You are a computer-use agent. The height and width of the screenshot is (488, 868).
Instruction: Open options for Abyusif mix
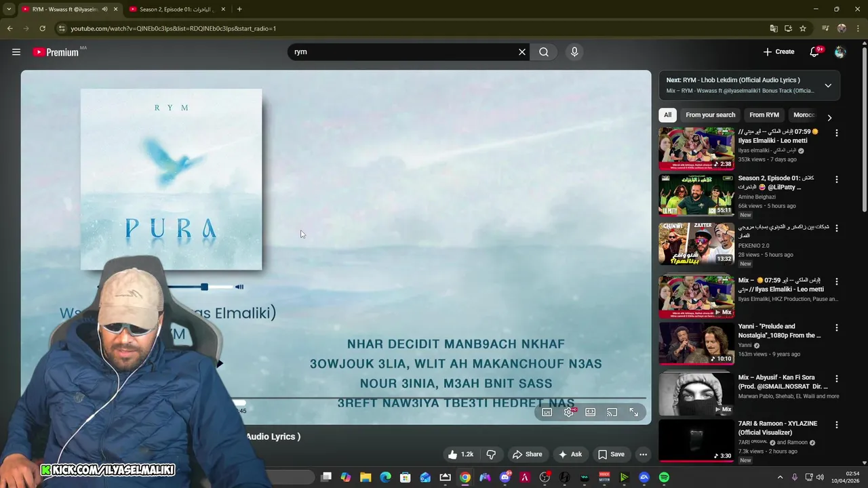(x=837, y=379)
